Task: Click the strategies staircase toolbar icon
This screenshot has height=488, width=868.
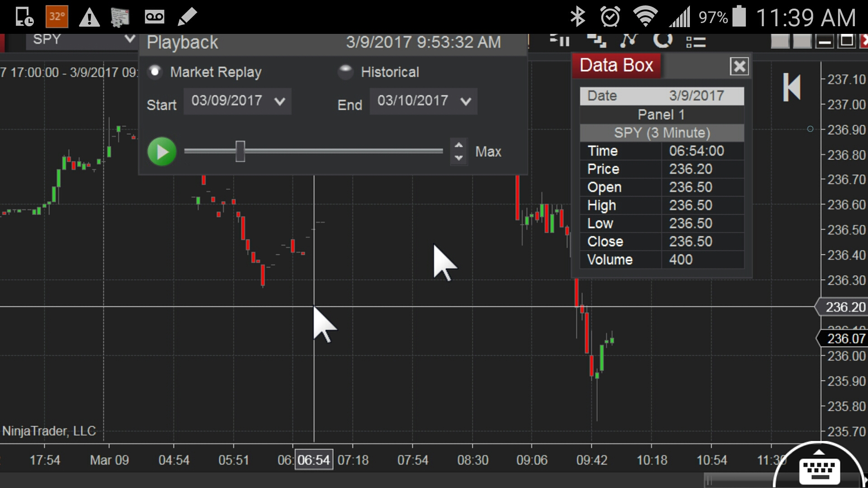Action: pos(596,41)
